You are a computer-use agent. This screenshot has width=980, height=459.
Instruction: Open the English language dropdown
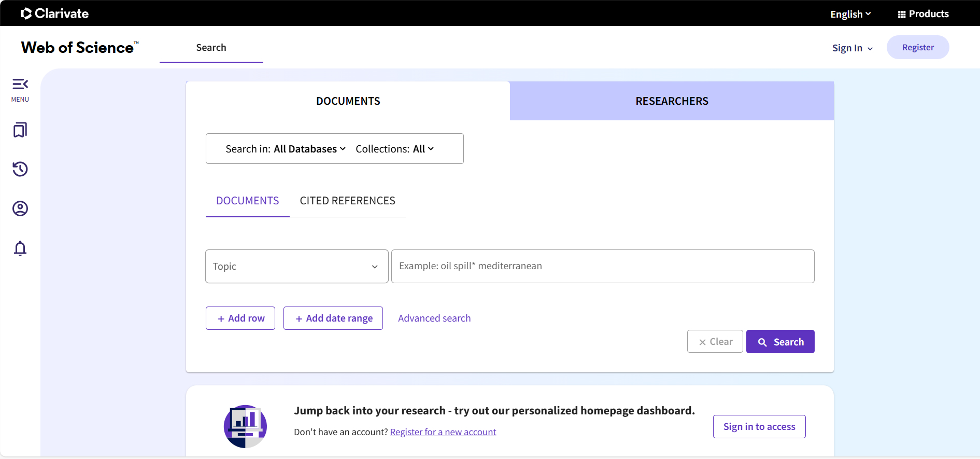pos(850,14)
